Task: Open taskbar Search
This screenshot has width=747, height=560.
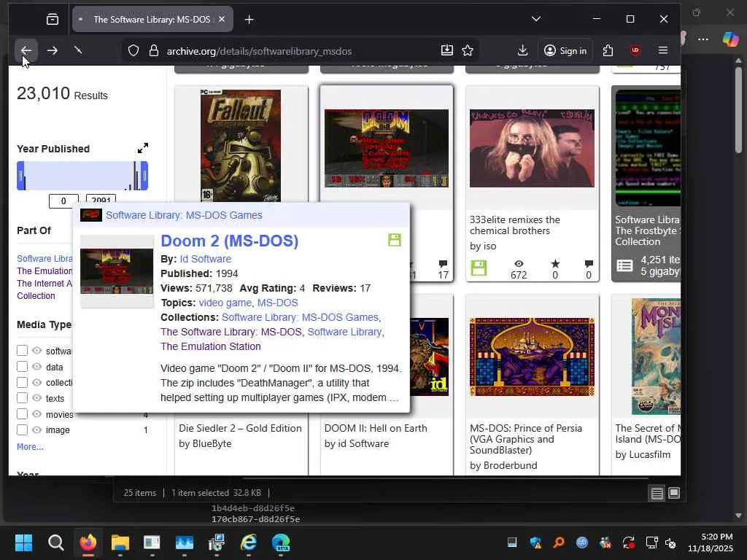Action: click(x=55, y=542)
